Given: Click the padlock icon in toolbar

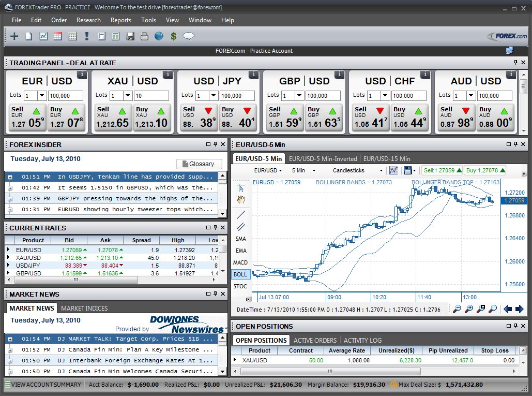Looking at the screenshot, I should [145, 36].
